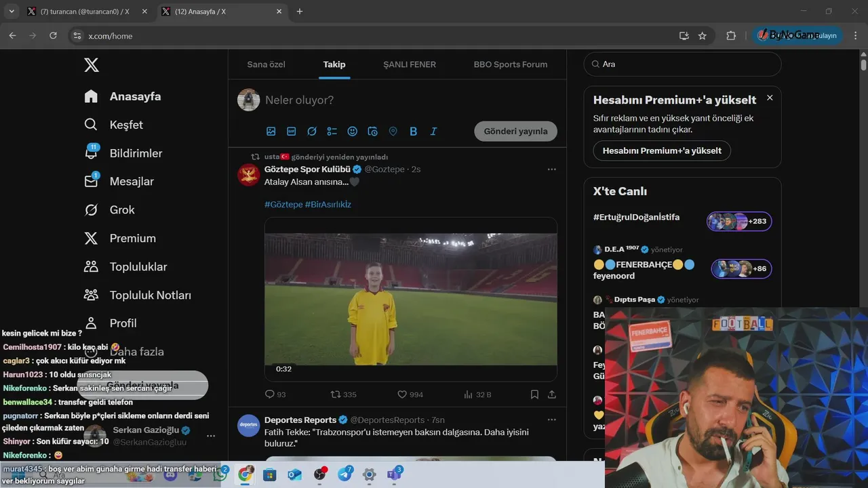Open Mesajlar inbox
This screenshot has height=488, width=868.
click(119, 181)
